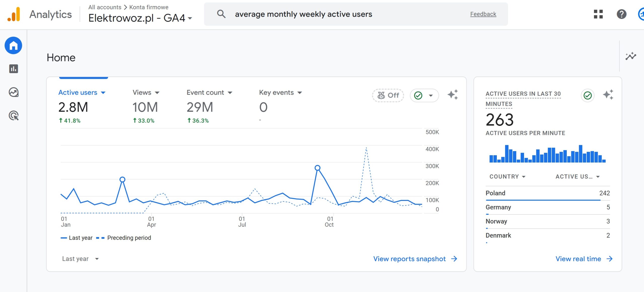Image resolution: width=644 pixels, height=292 pixels.
Task: Click the 41.8% increase indicator
Action: [70, 121]
